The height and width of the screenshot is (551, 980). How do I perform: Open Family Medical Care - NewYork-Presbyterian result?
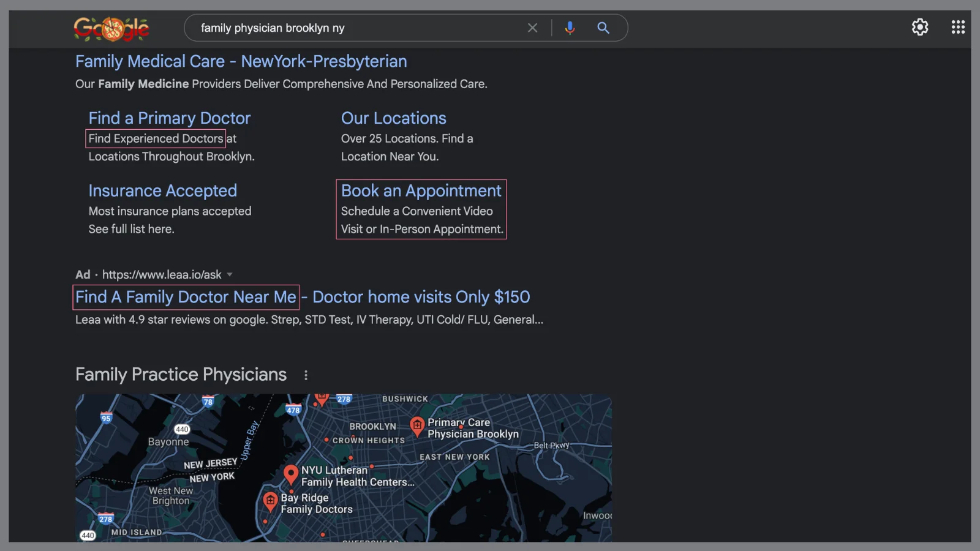241,61
